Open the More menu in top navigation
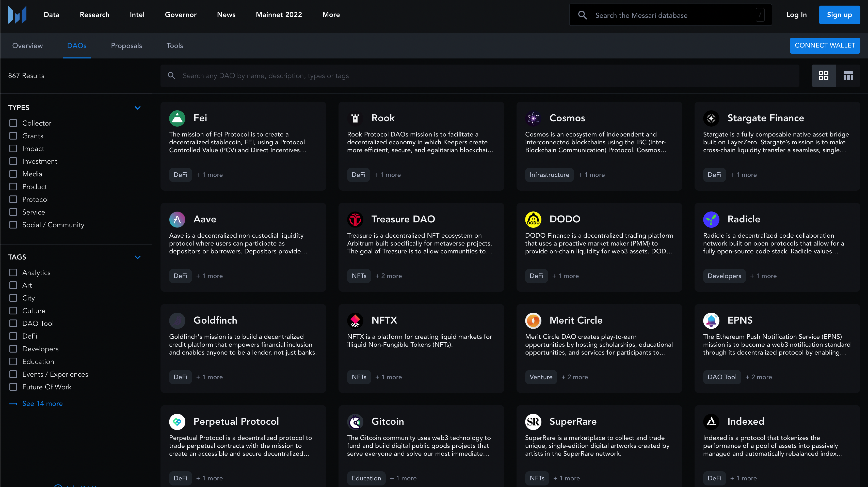This screenshot has width=868, height=487. tap(331, 15)
